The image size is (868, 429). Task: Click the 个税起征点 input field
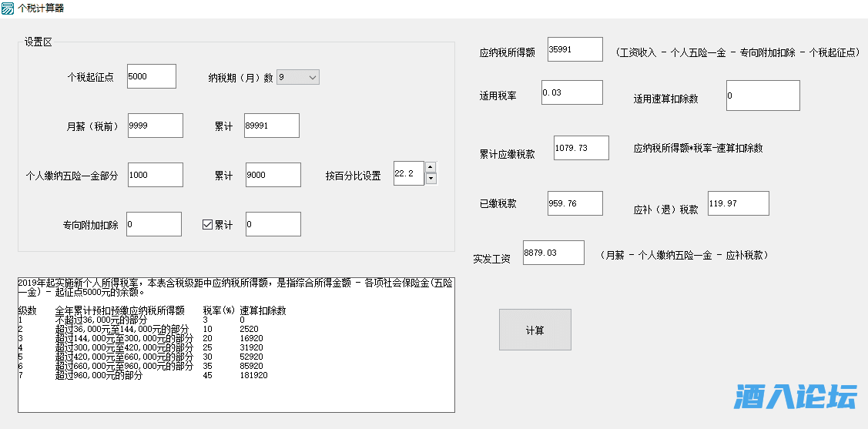click(151, 76)
